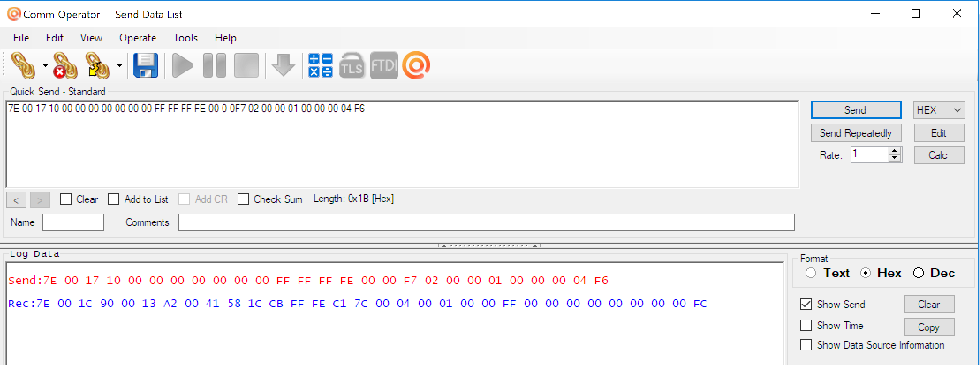Open the Help menu
Viewport: 980px width, 365px height.
tap(225, 38)
